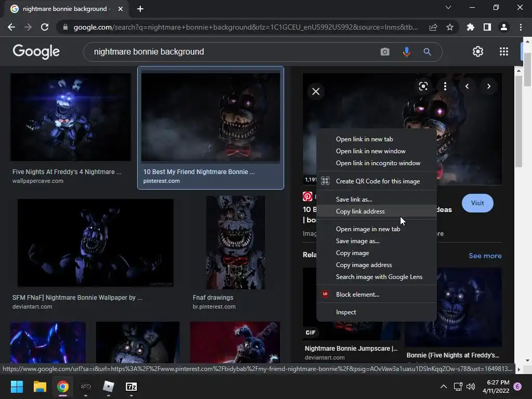Open the Five Nights At Freddy's 4 Nightmare thumbnail

tap(71, 117)
